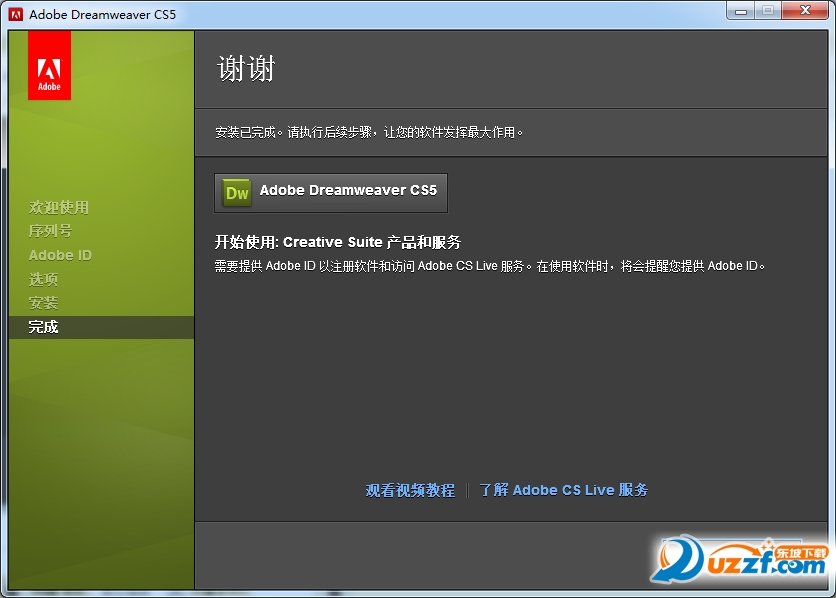Select the highlighted 完成 step

tap(101, 327)
